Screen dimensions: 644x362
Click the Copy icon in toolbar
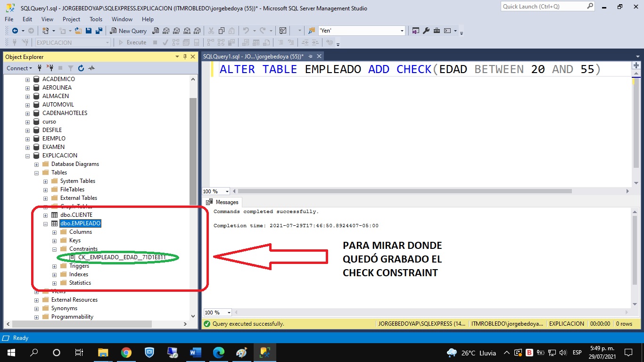(x=221, y=31)
